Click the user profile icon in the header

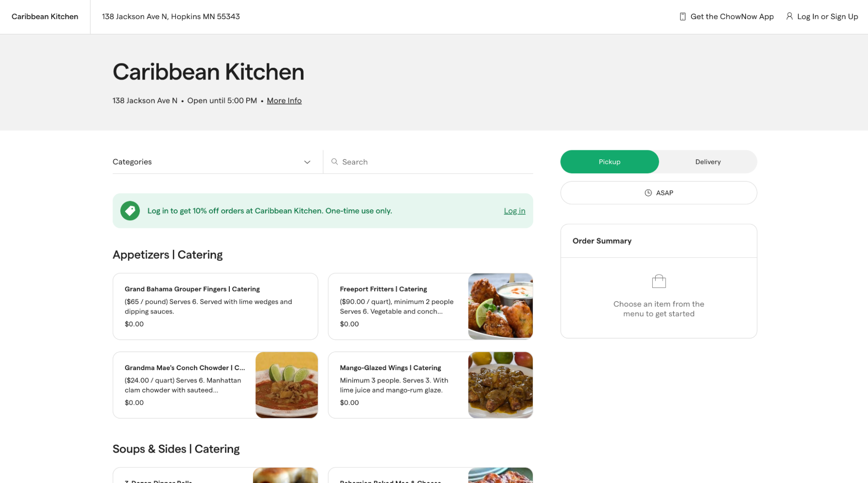pos(789,16)
